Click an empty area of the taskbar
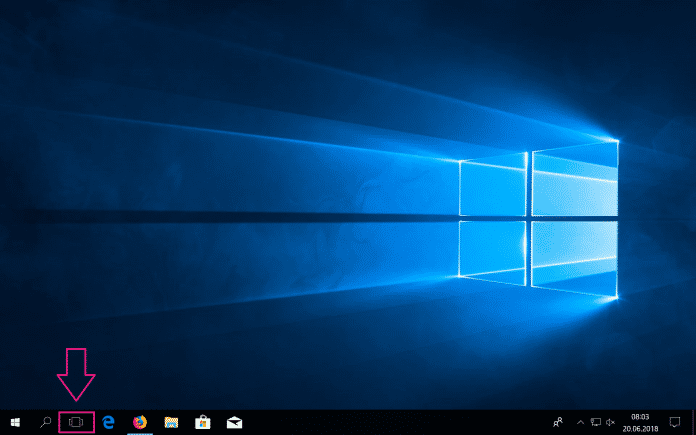This screenshot has width=696, height=435. pyautogui.click(x=400, y=422)
